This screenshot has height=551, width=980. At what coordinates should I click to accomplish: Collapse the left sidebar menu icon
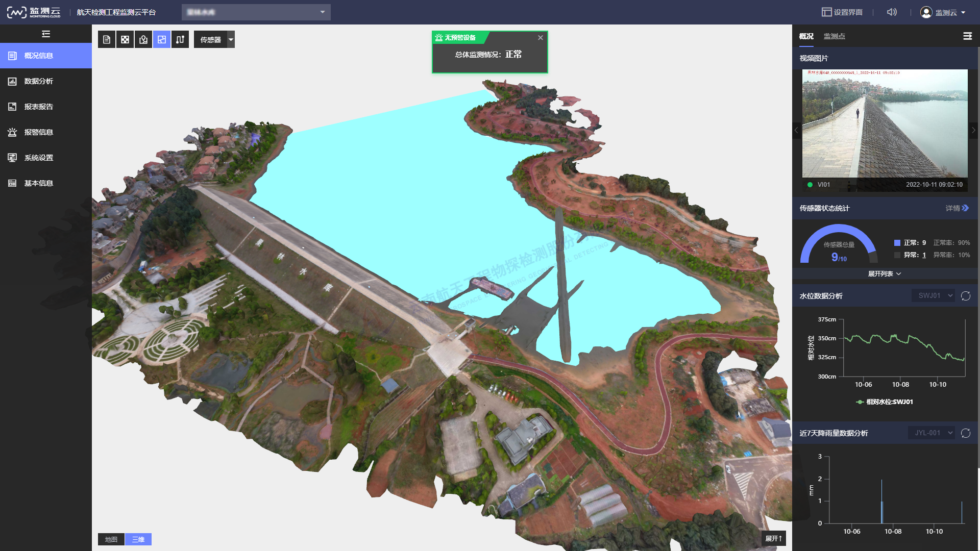46,34
